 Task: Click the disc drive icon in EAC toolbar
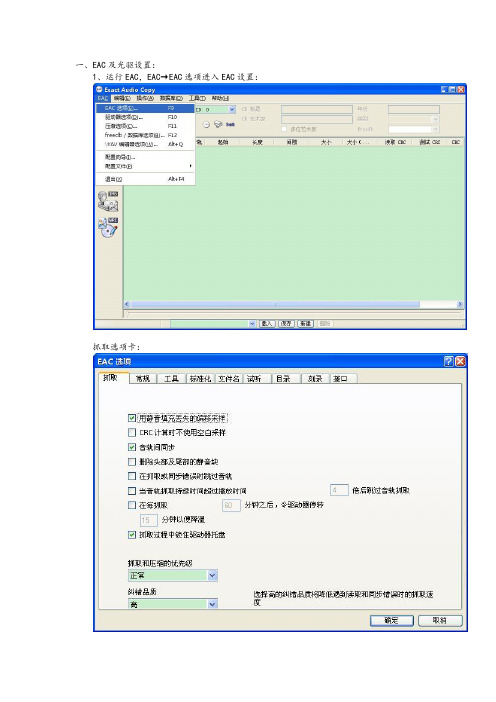[x=218, y=124]
